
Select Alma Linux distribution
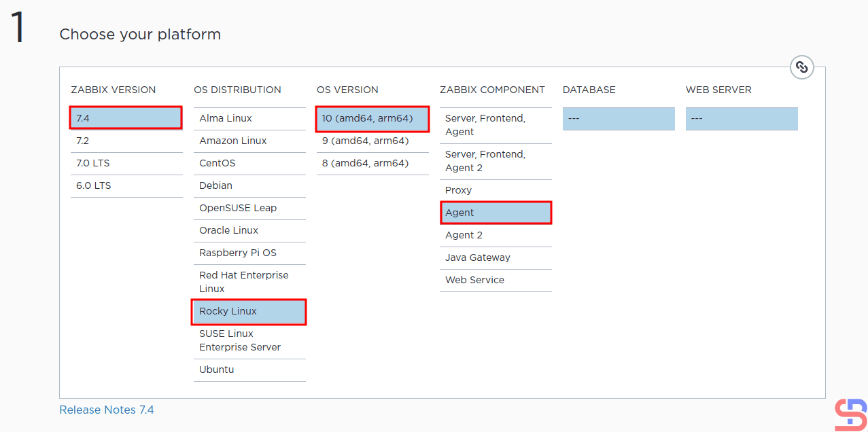click(249, 118)
